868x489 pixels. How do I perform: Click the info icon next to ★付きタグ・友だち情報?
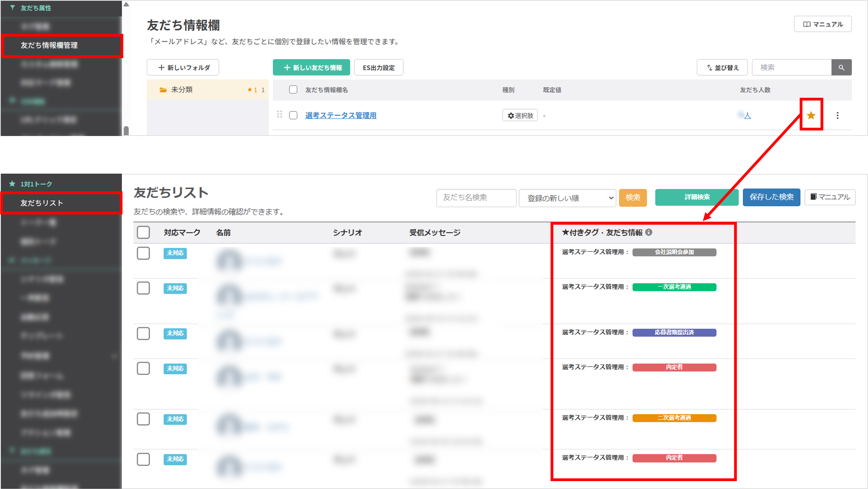pos(649,232)
